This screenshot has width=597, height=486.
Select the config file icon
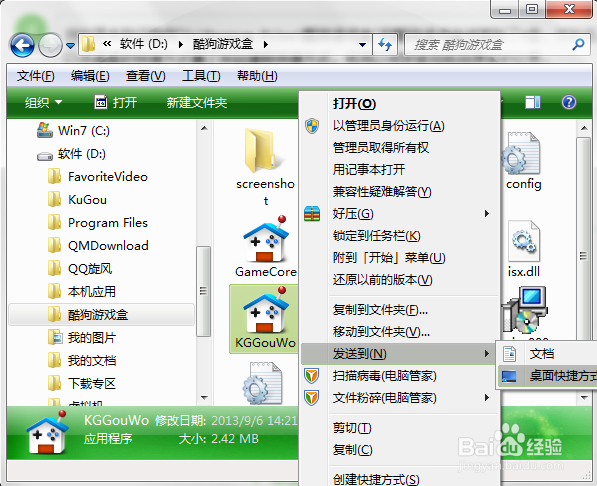click(522, 153)
